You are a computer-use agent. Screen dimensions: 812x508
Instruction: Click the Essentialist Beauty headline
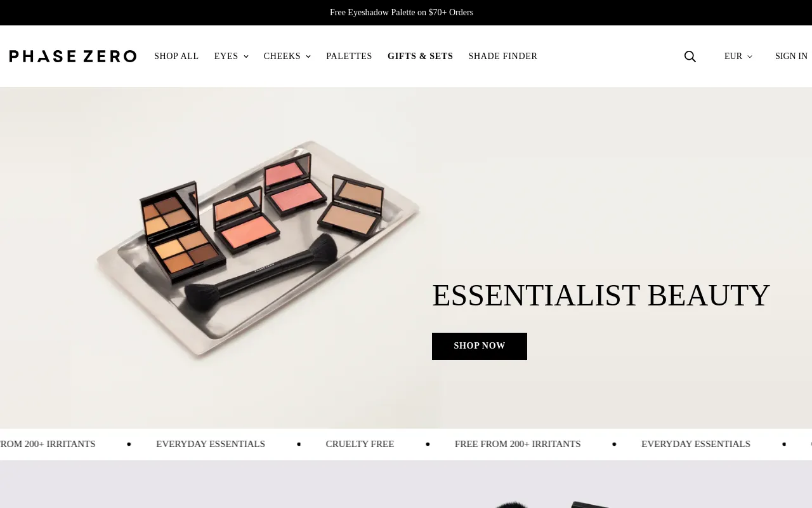pos(601,295)
